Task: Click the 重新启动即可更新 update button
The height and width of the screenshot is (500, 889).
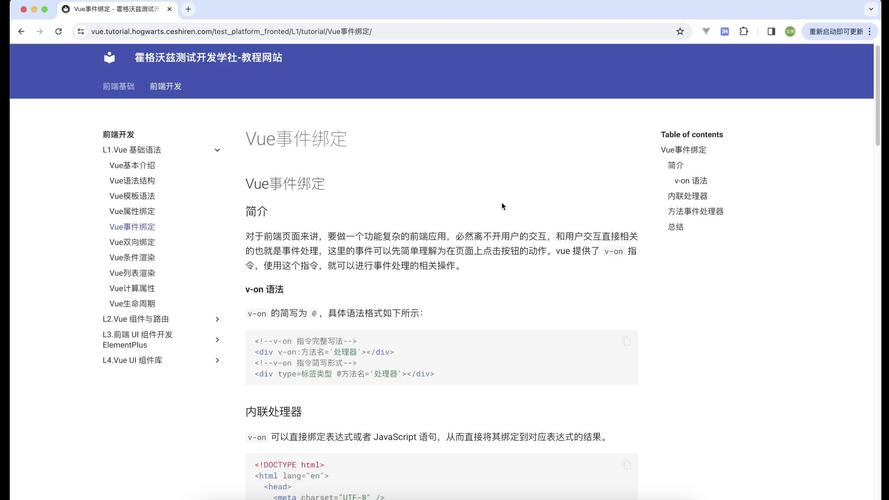Action: 836,31
